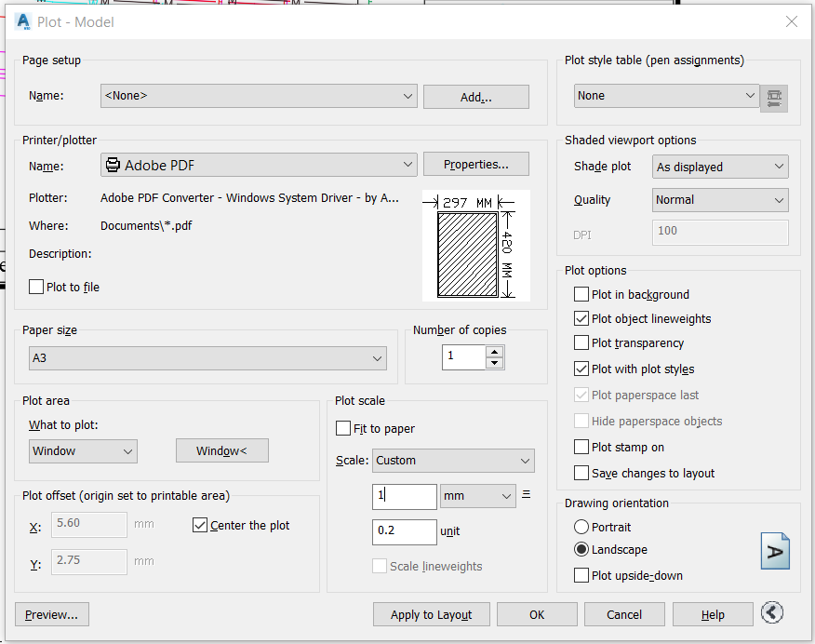Uncheck Center the plot

(x=200, y=525)
